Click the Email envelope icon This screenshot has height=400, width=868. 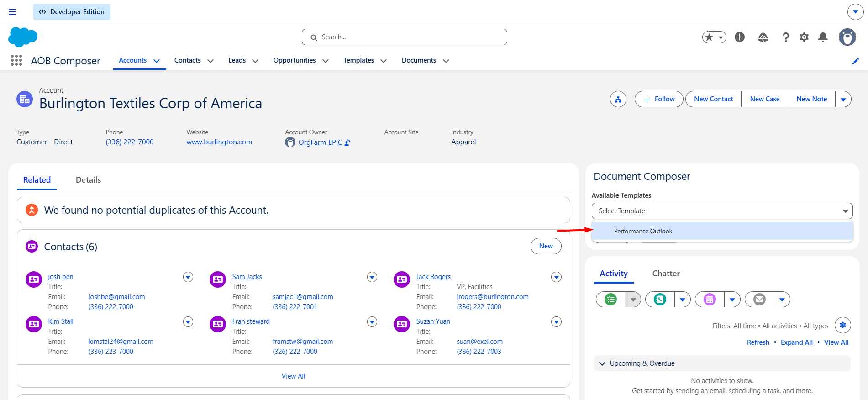coord(759,300)
